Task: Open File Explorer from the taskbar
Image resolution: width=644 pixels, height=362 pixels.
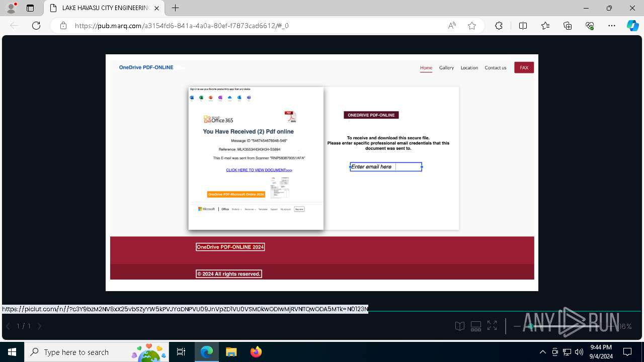Action: [x=231, y=352]
